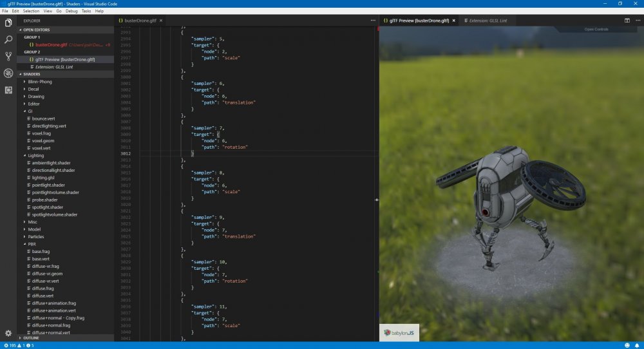Viewport: 644px width, 349px height.
Task: Expand the Outline section
Action: 30,337
